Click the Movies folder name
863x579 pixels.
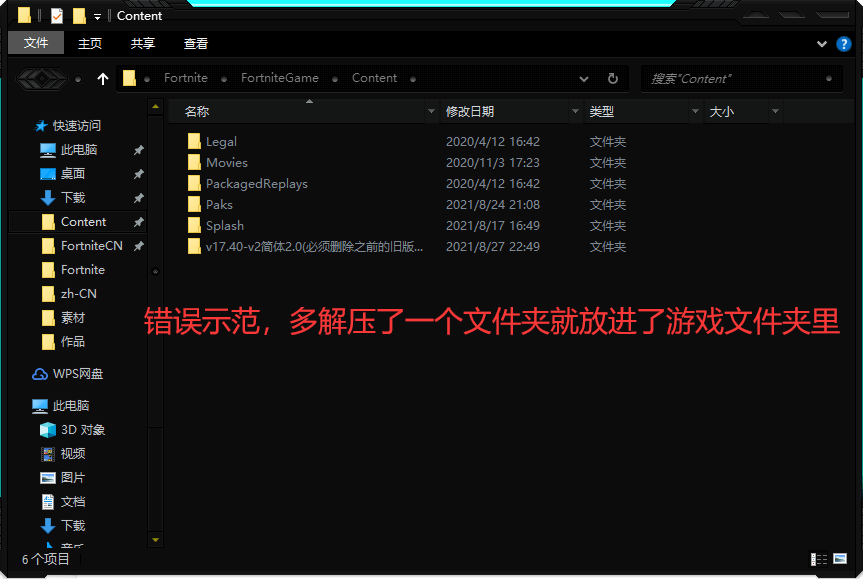coord(227,162)
